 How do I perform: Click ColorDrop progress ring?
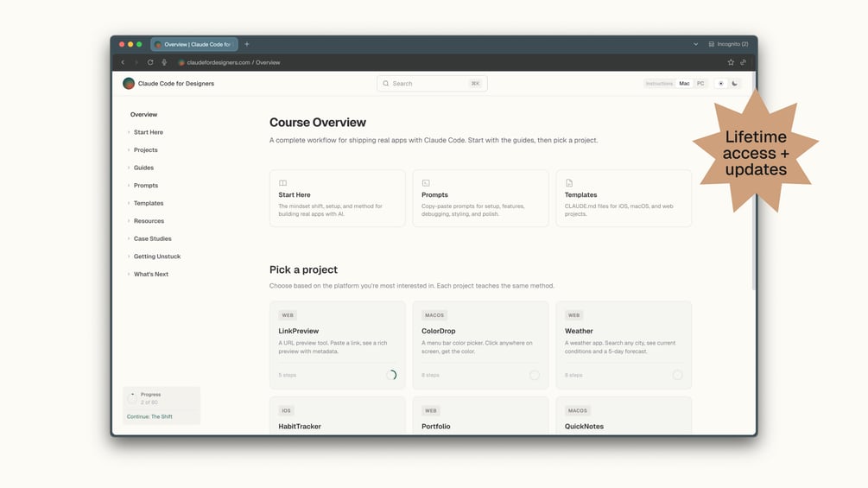click(535, 375)
